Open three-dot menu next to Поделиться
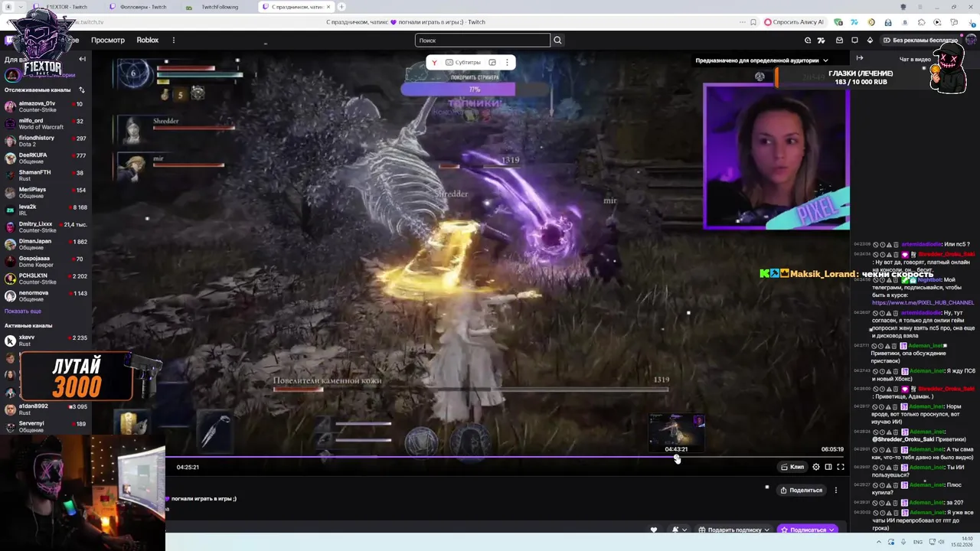 tap(836, 490)
